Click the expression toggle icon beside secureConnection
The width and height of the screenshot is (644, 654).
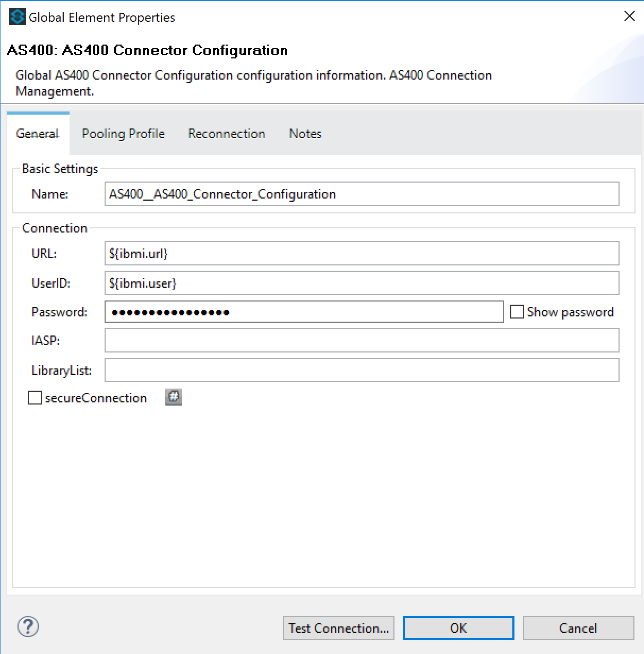pos(174,397)
